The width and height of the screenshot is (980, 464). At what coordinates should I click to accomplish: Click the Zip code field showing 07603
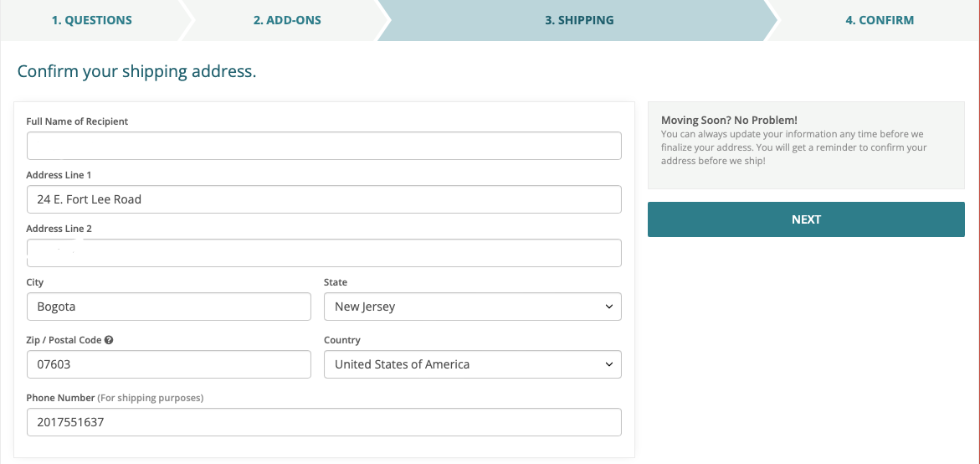tap(169, 364)
